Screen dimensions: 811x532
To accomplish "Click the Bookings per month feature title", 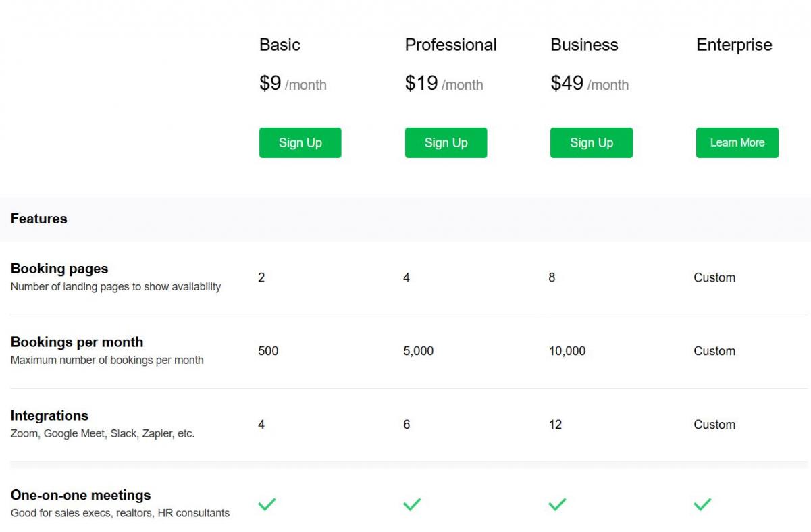I will click(x=77, y=342).
